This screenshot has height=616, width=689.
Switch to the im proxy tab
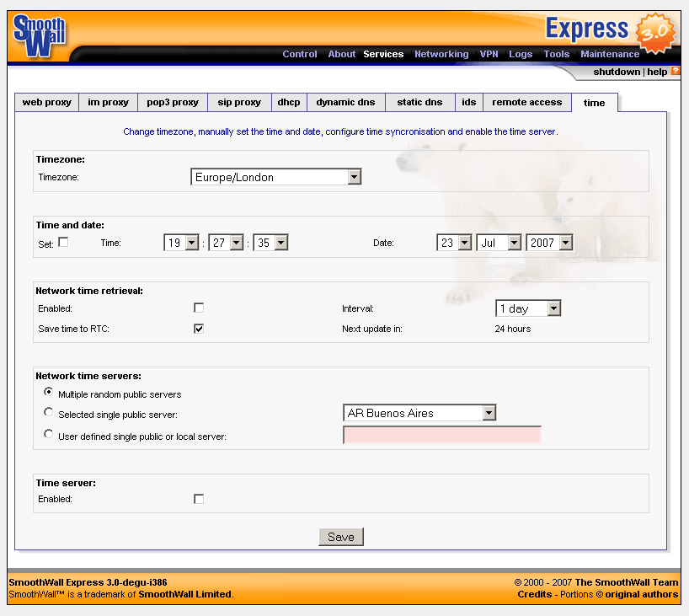[x=108, y=102]
